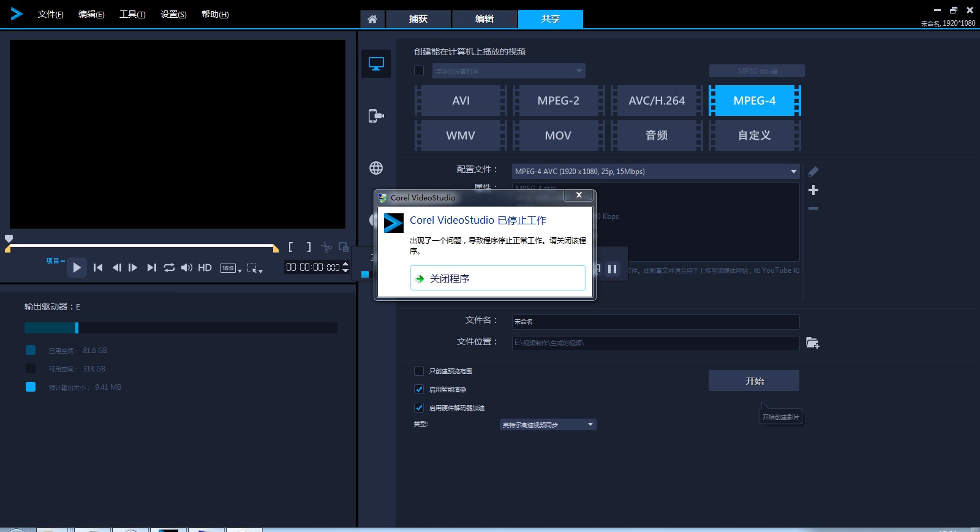Choose the 自定义 custom format
Viewport: 980px width, 532px height.
[x=755, y=135]
